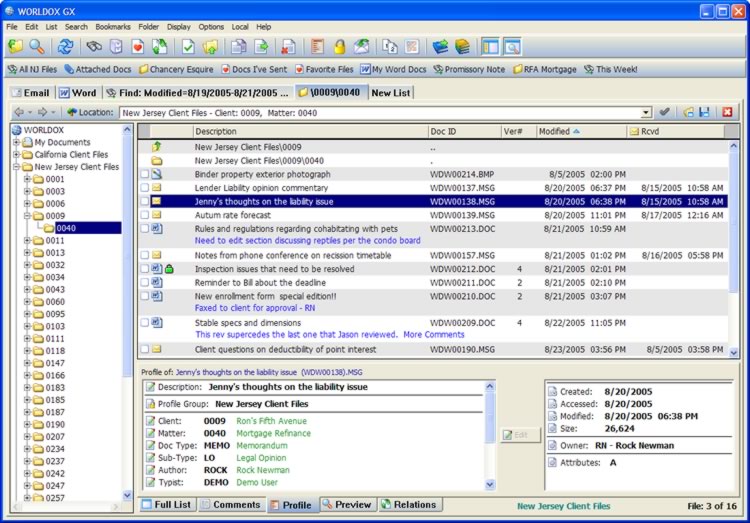Check the box next to Autum rate forecast
This screenshot has width=750, height=523.
click(145, 215)
